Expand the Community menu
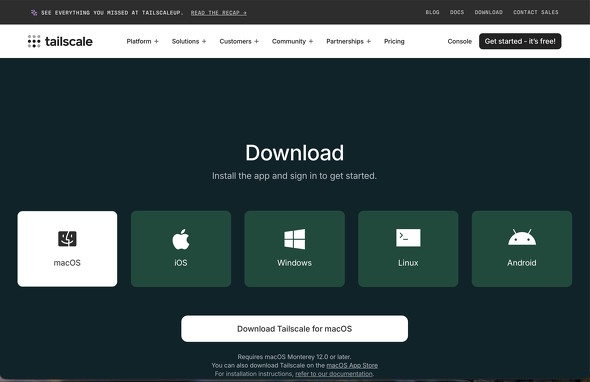590x382 pixels. 292,41
